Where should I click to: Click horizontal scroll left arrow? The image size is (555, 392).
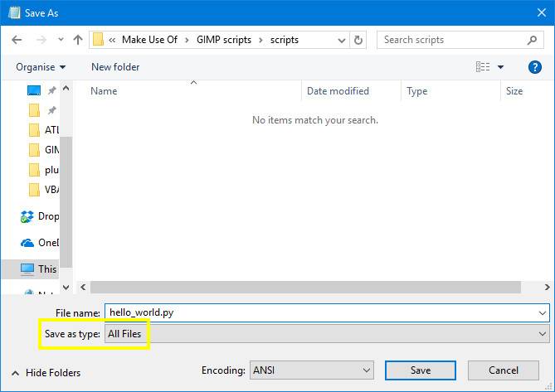coord(83,287)
